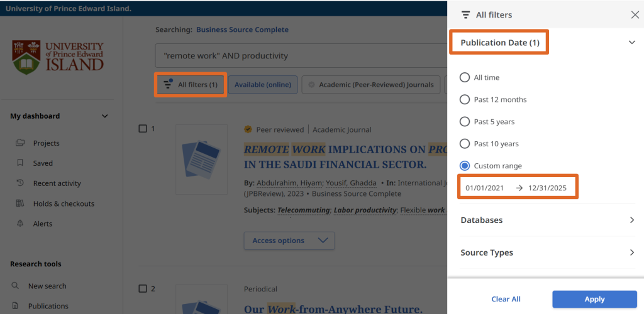
Task: Click the Alerts bell icon
Action: click(19, 224)
